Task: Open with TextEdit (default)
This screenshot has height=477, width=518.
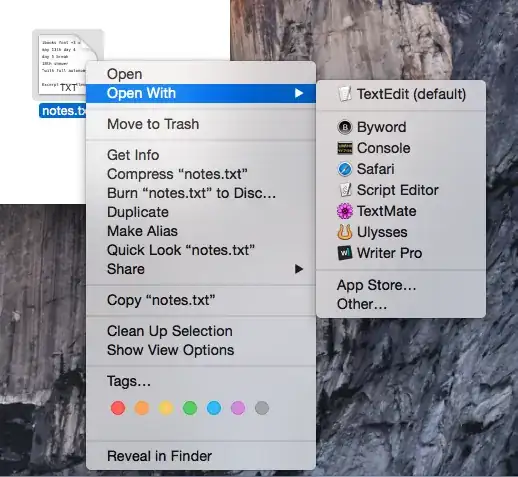Action: click(401, 94)
